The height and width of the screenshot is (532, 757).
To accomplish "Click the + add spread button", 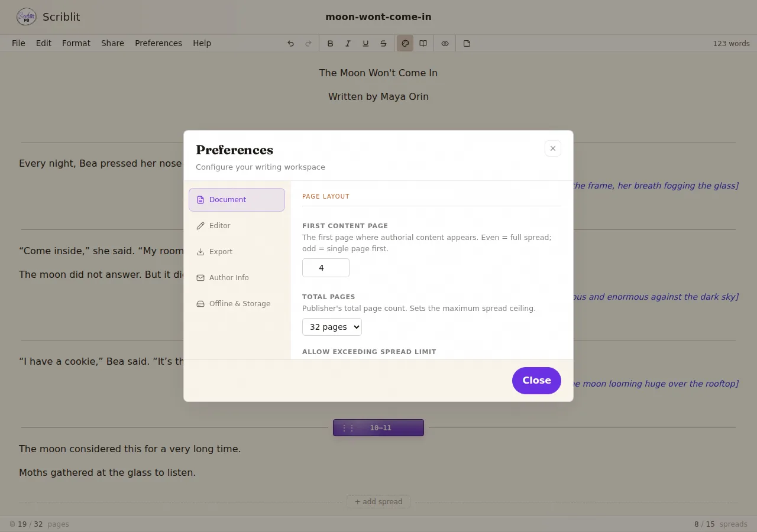I will [378, 502].
